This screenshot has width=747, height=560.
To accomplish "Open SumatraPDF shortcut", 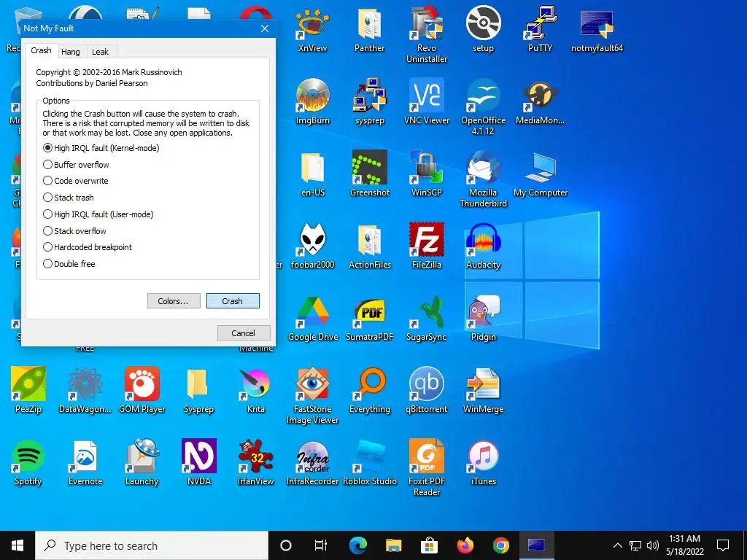I will (370, 319).
